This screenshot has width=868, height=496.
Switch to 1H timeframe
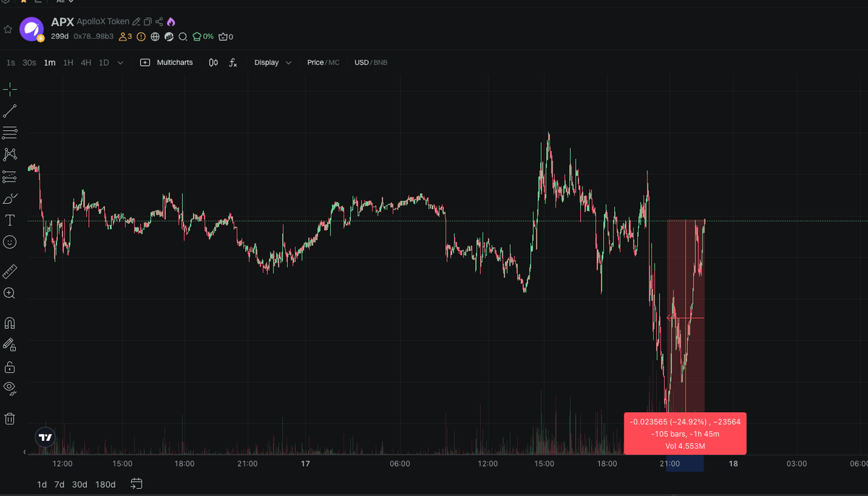coord(68,63)
